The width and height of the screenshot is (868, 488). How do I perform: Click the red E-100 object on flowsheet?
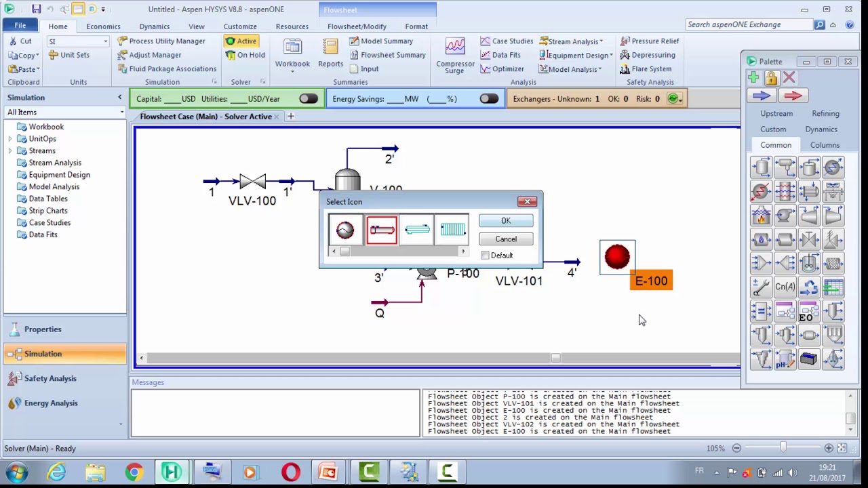point(617,257)
